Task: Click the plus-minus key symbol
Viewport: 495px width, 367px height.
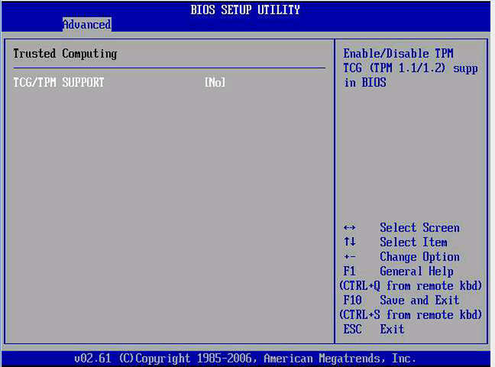Action: click(350, 257)
